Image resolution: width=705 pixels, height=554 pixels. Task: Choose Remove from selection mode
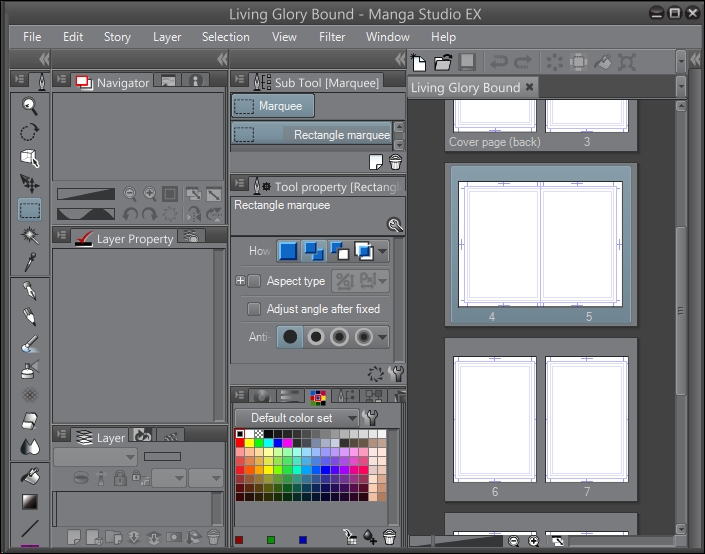[x=339, y=251]
